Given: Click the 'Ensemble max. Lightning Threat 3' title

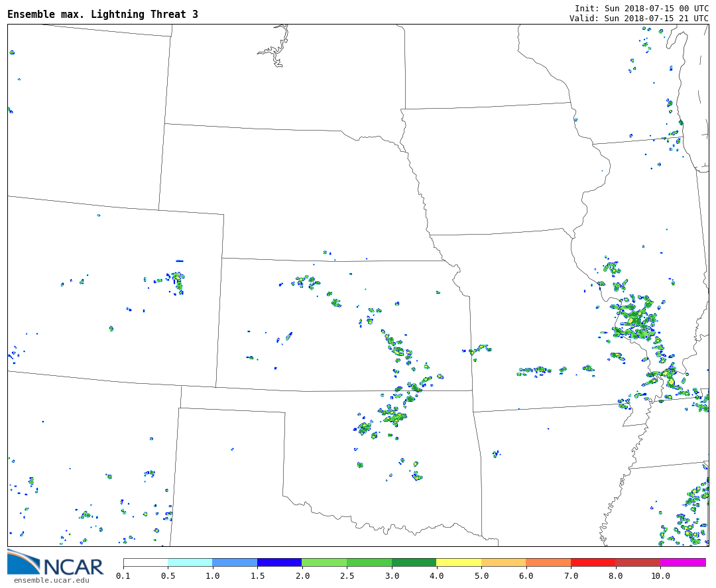Looking at the screenshot, I should (x=103, y=15).
